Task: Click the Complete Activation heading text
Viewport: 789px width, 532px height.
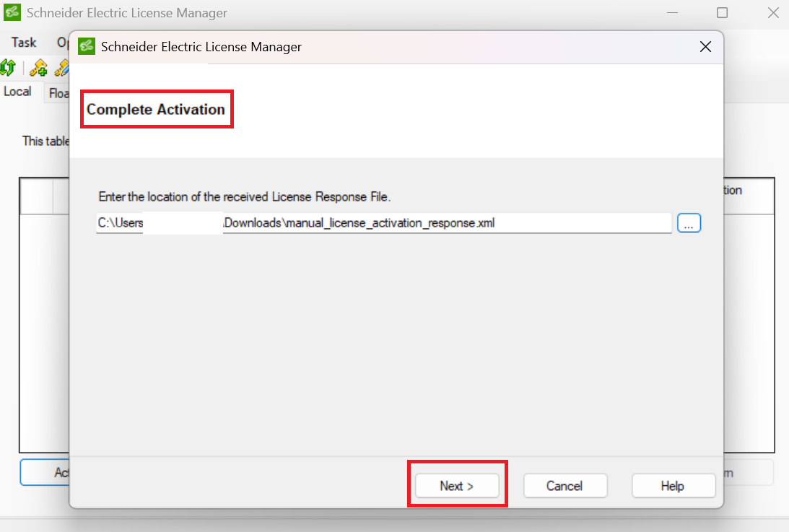Action: pyautogui.click(x=156, y=109)
